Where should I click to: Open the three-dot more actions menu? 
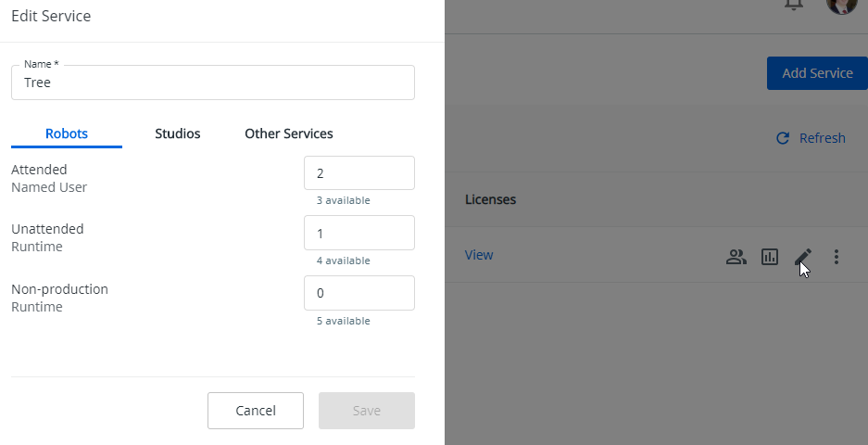pos(837,257)
